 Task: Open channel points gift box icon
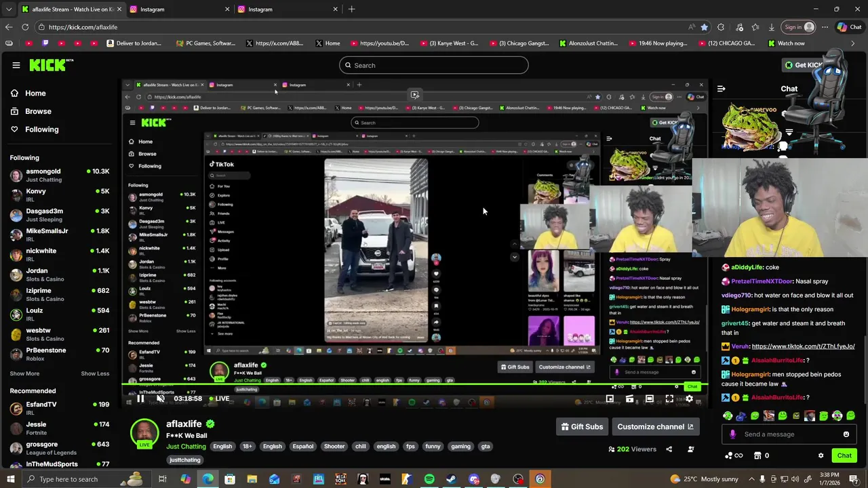(758, 455)
